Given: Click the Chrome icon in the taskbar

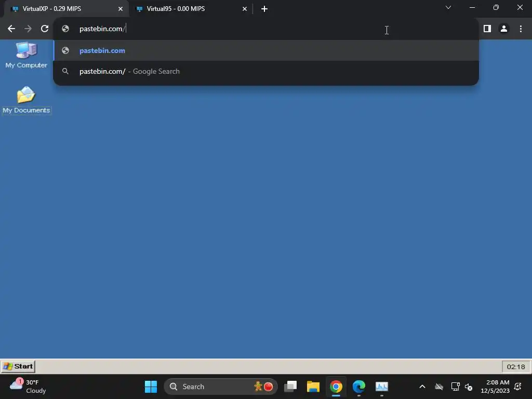Looking at the screenshot, I should 336,387.
